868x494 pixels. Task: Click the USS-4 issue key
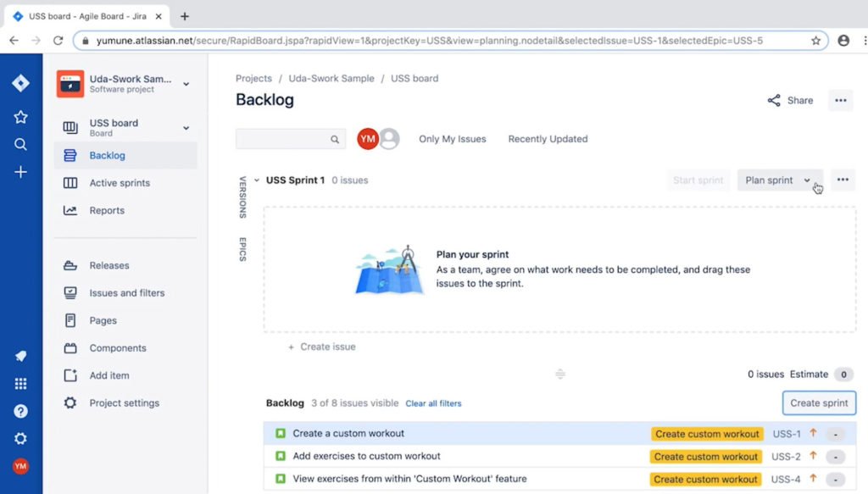pyautogui.click(x=786, y=479)
